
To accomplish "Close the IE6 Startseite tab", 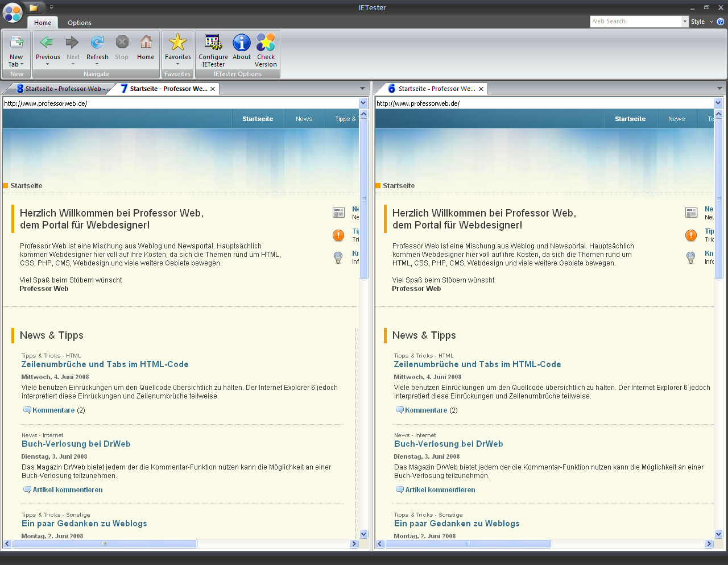I will point(481,89).
